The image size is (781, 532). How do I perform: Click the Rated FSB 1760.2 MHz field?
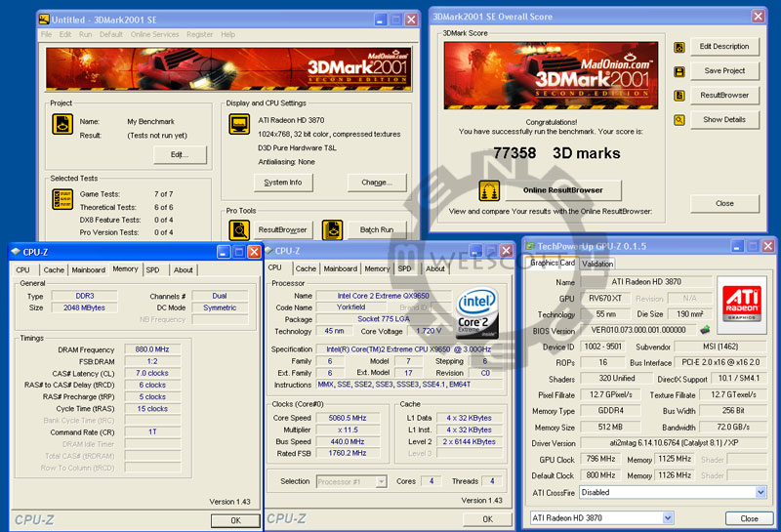[x=348, y=453]
